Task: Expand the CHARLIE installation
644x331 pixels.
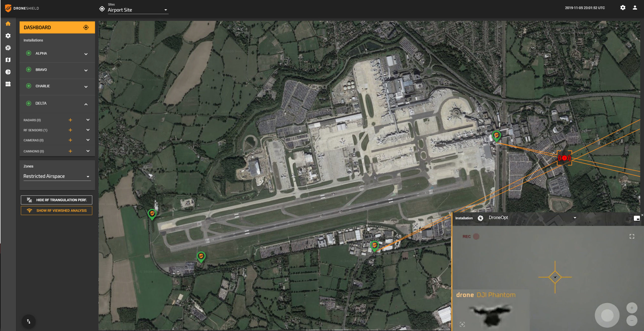Action: 86,87
